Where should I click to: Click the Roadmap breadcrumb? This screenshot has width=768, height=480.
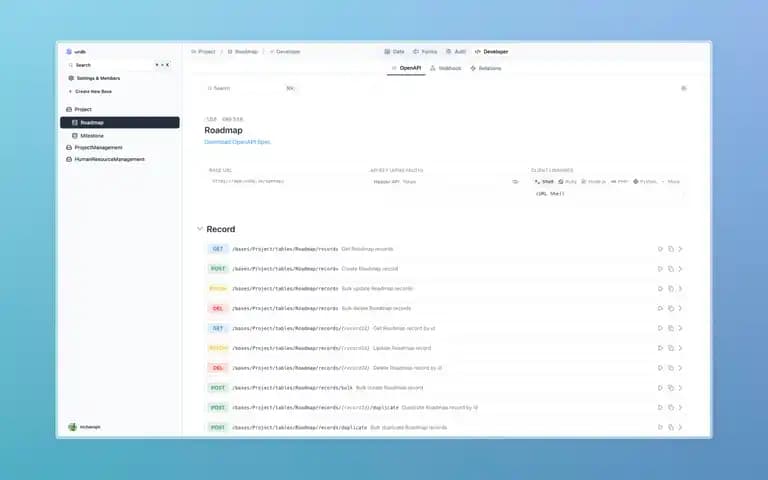point(242,51)
